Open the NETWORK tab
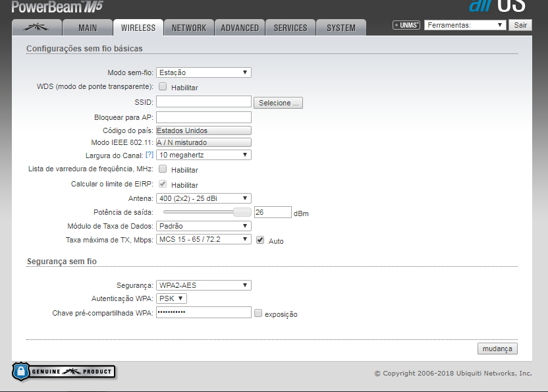Image resolution: width=548 pixels, height=392 pixels. (x=189, y=28)
